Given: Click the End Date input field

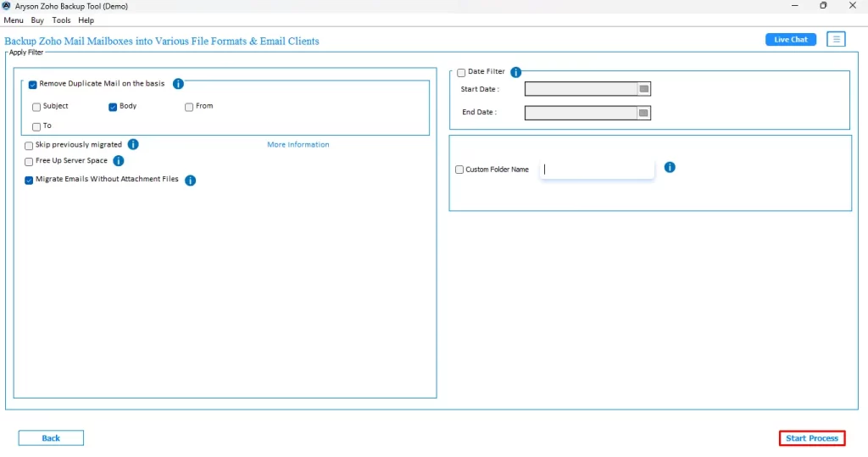Looking at the screenshot, I should point(581,113).
